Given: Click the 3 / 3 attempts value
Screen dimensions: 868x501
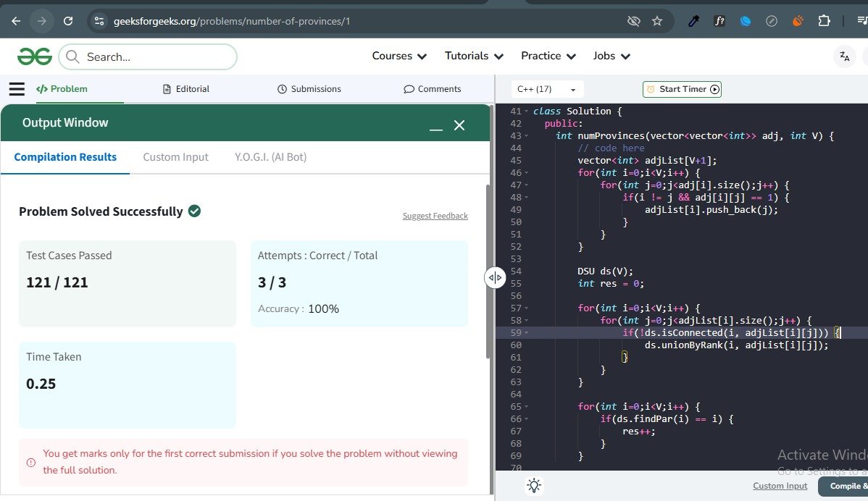Looking at the screenshot, I should tap(272, 282).
